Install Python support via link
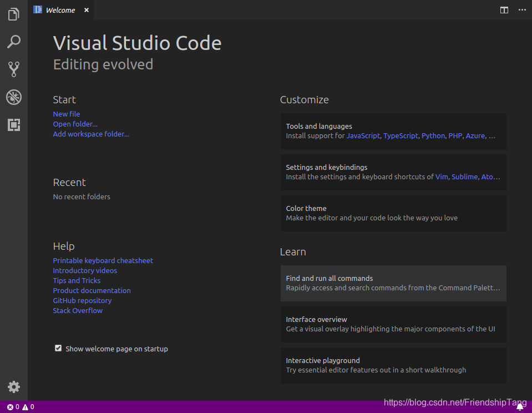 tap(433, 136)
